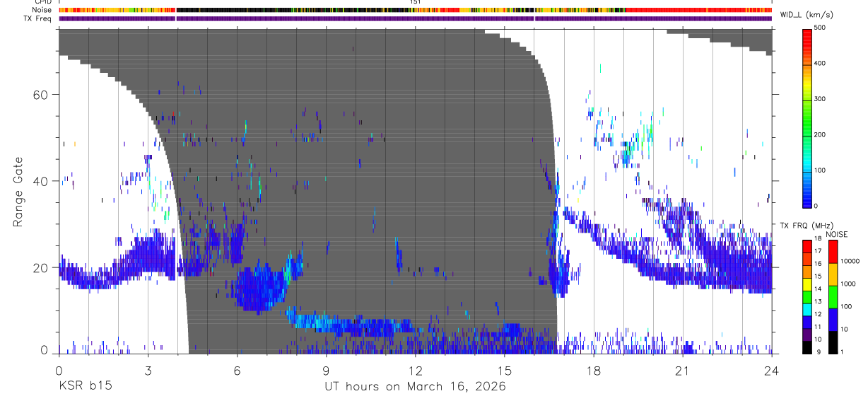Click the '300' tick on width colorbar
This screenshot has width=868, height=401.
pos(819,99)
